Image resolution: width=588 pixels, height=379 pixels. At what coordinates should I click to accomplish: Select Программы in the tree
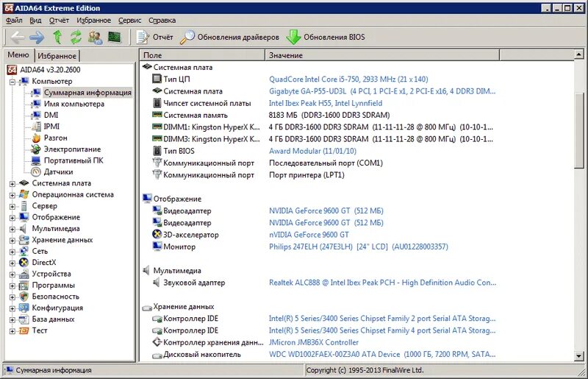point(53,285)
